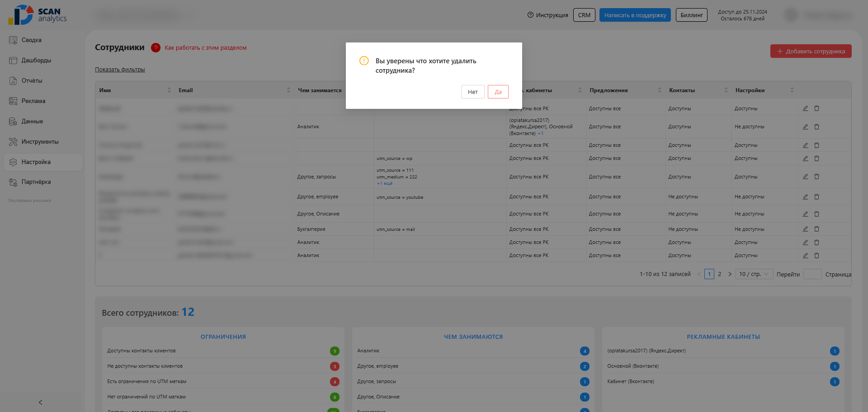The width and height of the screenshot is (868, 412).
Task: Delete the Другое, запросы employee
Action: coord(816,177)
